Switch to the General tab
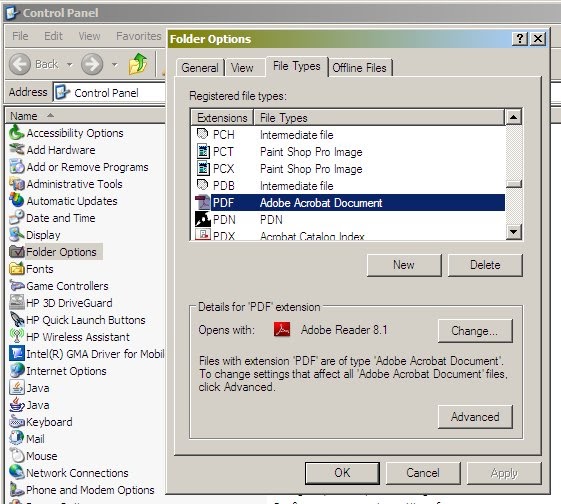 [x=200, y=68]
